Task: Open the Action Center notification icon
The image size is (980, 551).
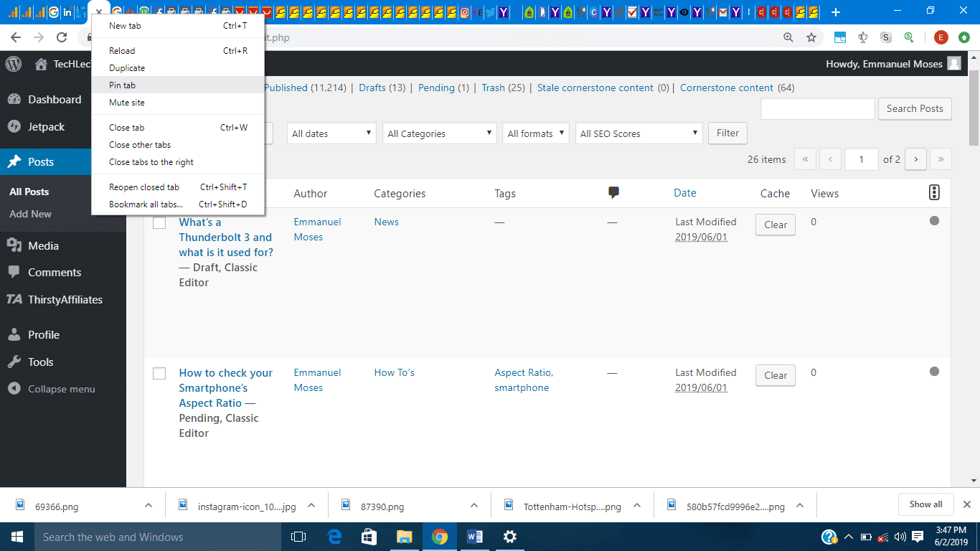Action: 918,537
